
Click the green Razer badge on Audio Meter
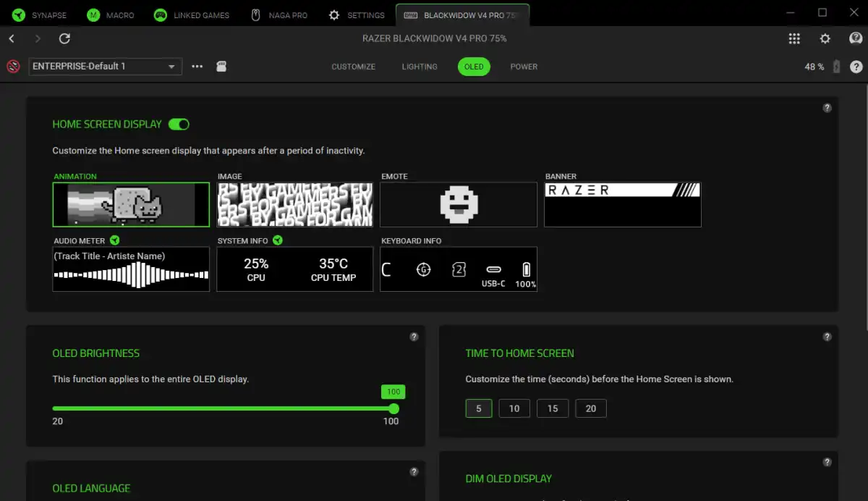pyautogui.click(x=115, y=240)
